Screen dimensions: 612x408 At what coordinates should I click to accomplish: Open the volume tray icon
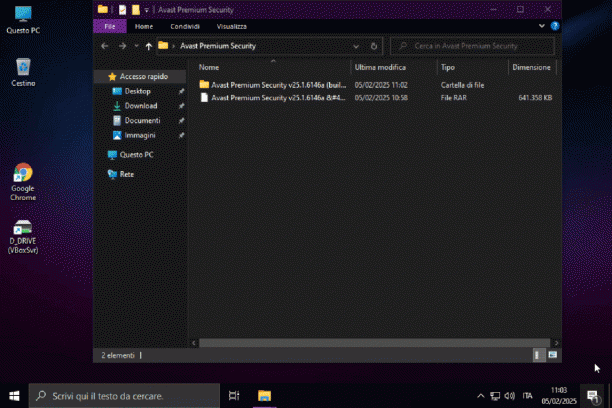point(509,396)
